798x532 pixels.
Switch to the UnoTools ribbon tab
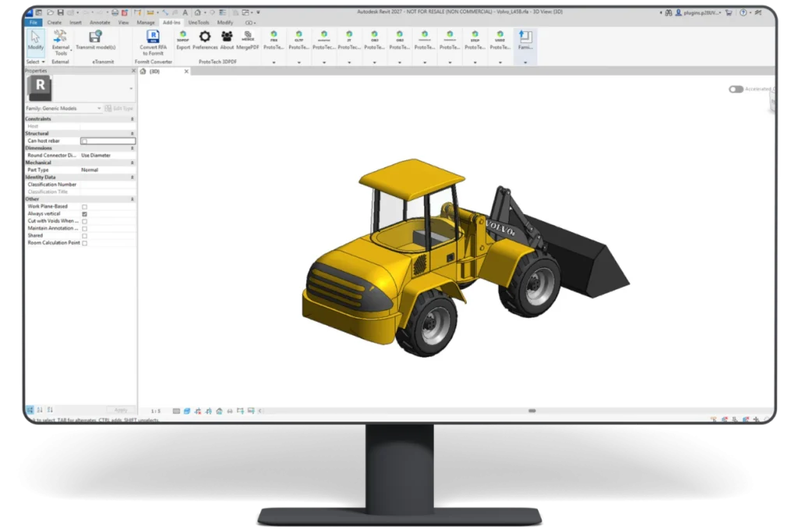click(199, 23)
